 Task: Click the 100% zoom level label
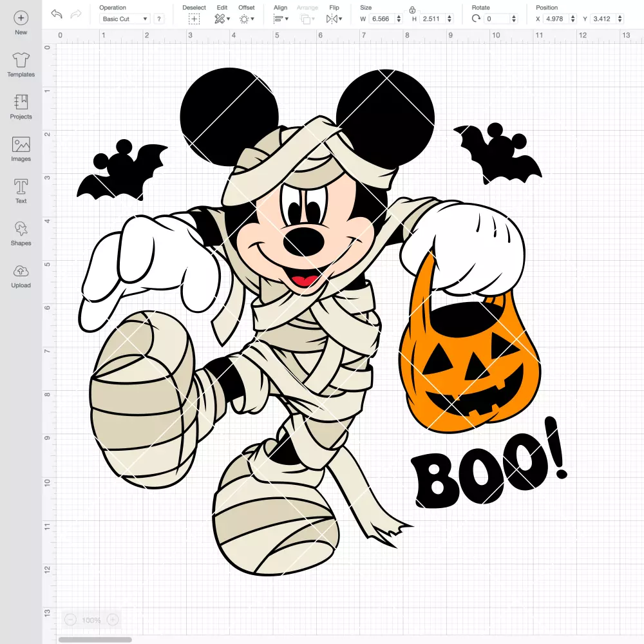(x=91, y=620)
